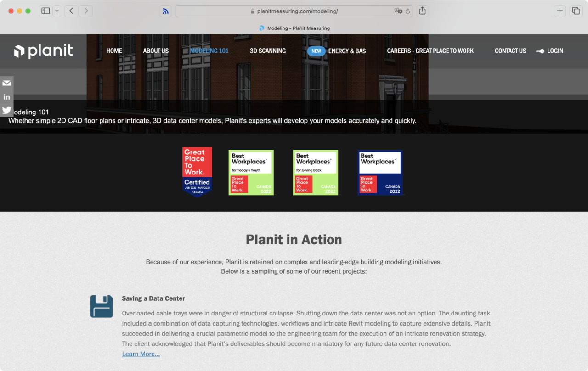This screenshot has width=588, height=371.
Task: Open the email share icon
Action: pyautogui.click(x=6, y=83)
